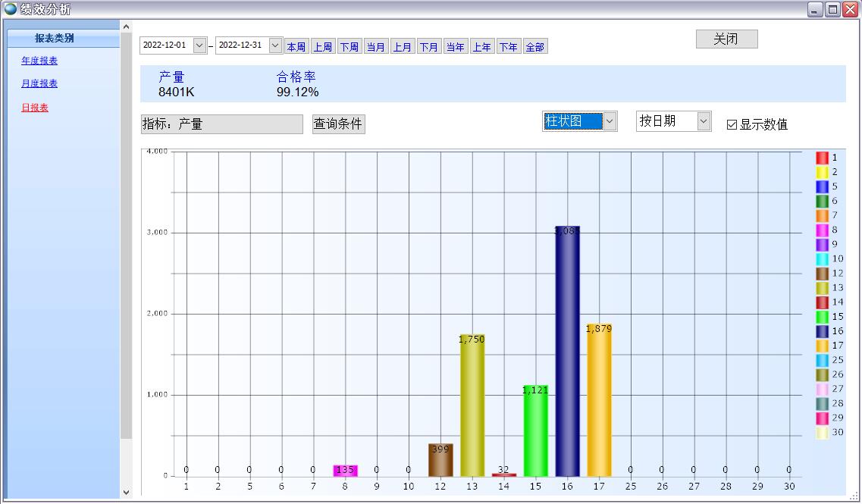This screenshot has width=862, height=504.
Task: Choose the 当年 date shortcut
Action: point(455,47)
